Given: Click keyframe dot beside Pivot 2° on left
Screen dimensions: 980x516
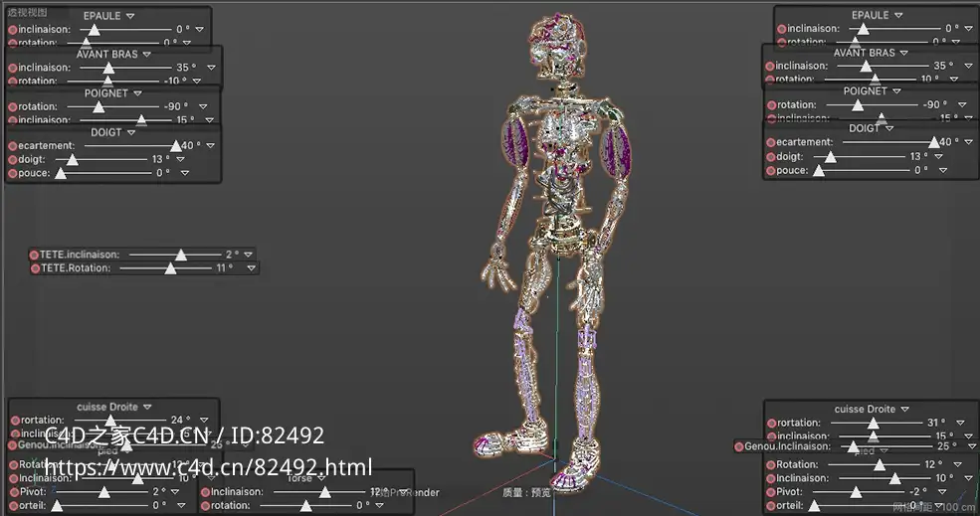Looking at the screenshot, I should pyautogui.click(x=14, y=492).
